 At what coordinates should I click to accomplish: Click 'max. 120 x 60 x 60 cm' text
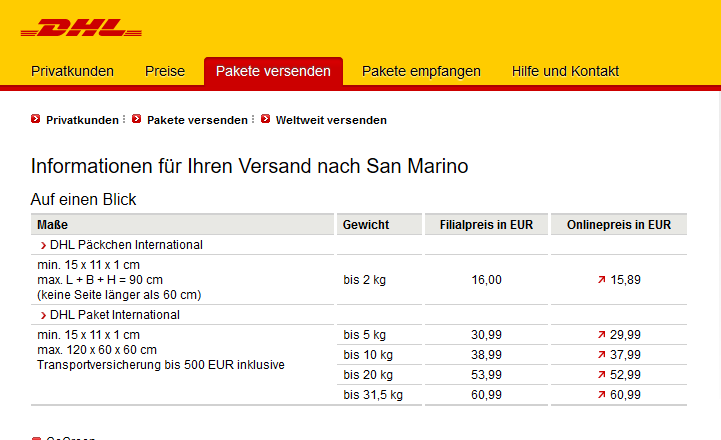(x=97, y=350)
